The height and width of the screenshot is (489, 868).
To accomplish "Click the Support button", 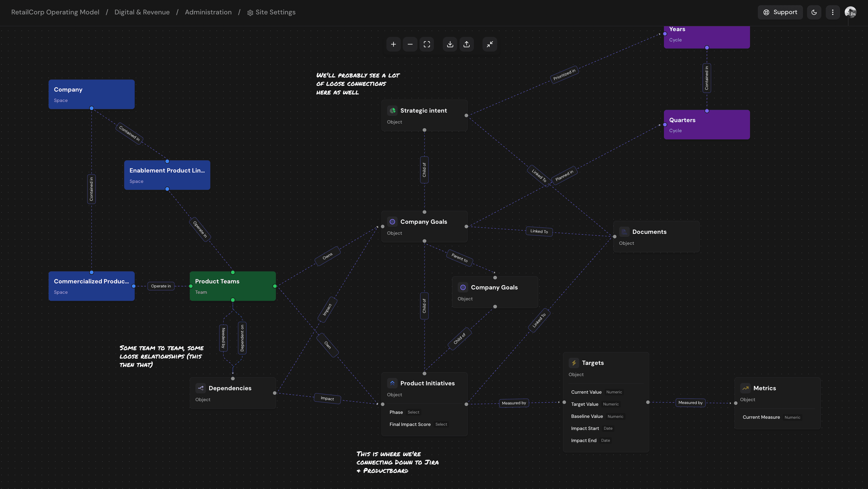I will (x=780, y=12).
